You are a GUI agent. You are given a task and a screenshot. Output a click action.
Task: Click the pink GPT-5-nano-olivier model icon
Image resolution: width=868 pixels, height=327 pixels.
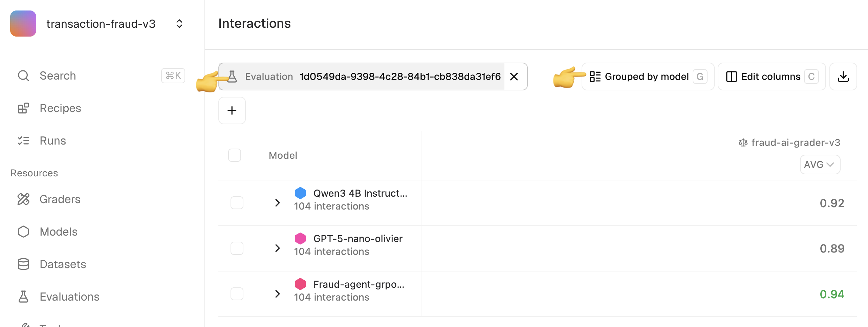(300, 238)
